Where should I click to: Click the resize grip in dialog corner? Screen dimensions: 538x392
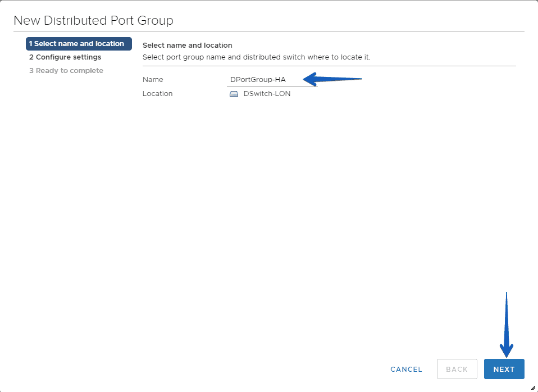pos(533,388)
